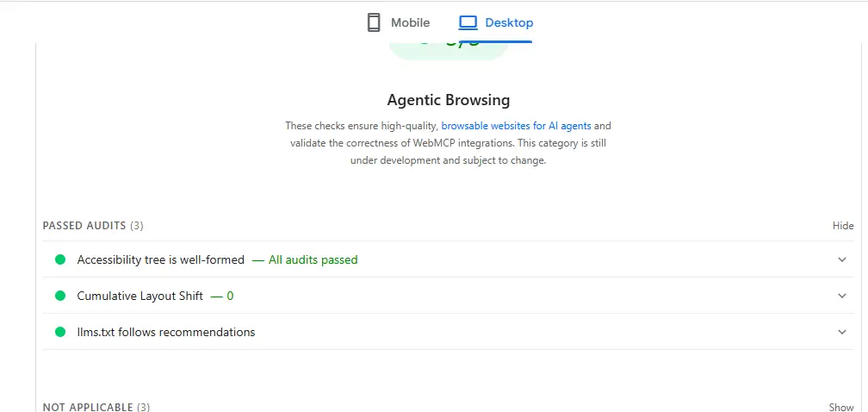Click the Not Applicable (3) heading
This screenshot has height=412, width=868.
[x=96, y=408]
